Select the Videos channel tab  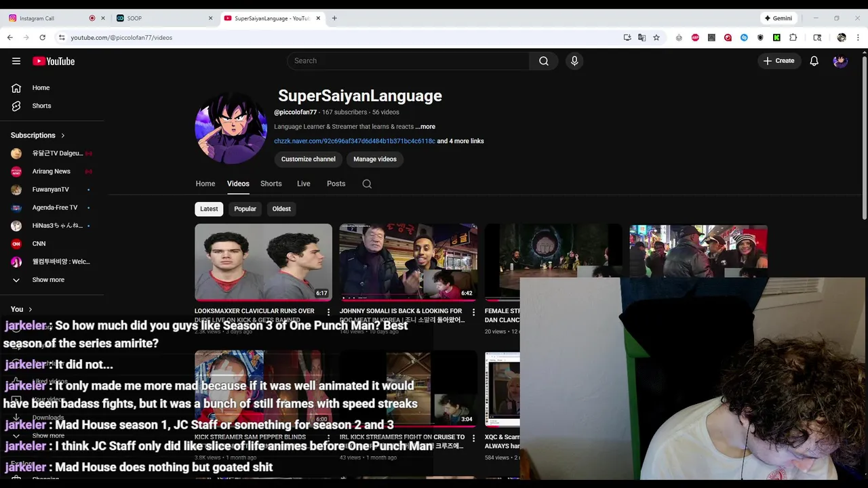tap(238, 184)
